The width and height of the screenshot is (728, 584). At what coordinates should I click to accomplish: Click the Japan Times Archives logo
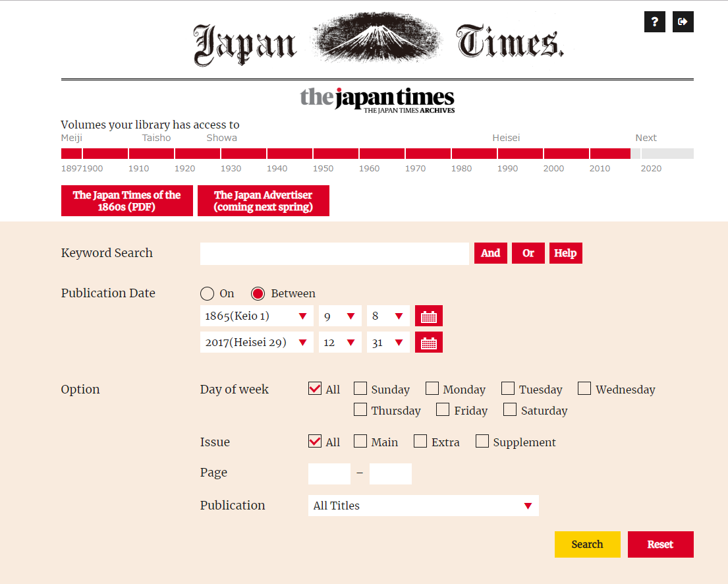[x=377, y=100]
